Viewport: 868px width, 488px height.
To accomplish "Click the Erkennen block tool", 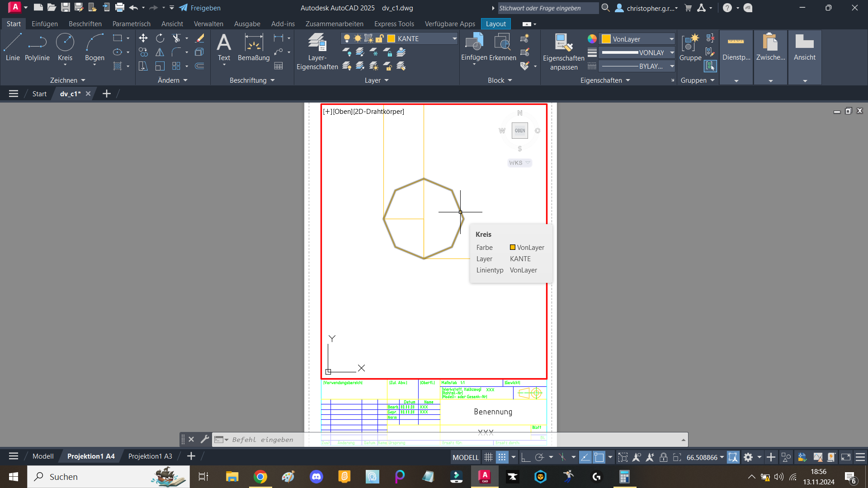I will (502, 47).
